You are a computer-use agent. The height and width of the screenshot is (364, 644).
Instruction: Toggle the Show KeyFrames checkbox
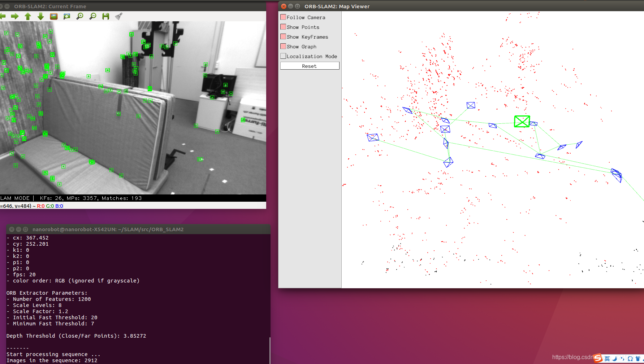284,36
